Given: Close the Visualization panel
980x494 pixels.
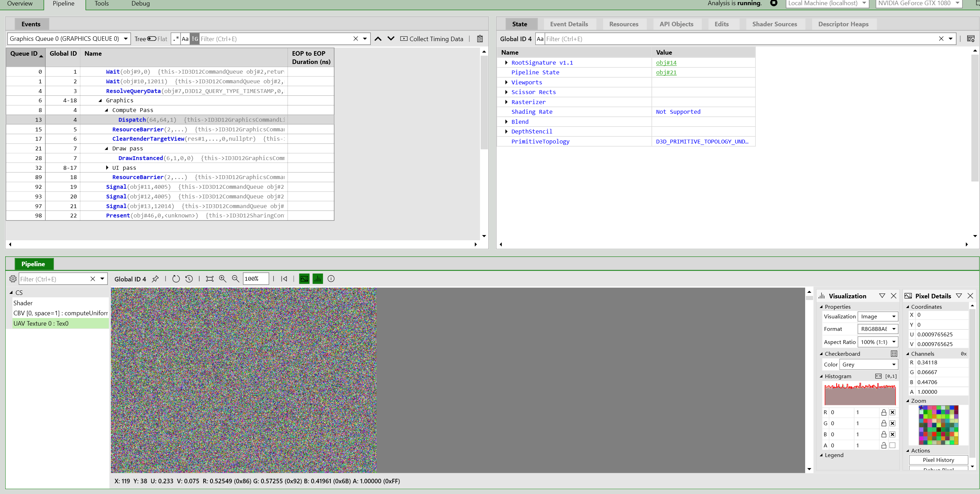Looking at the screenshot, I should coord(894,296).
